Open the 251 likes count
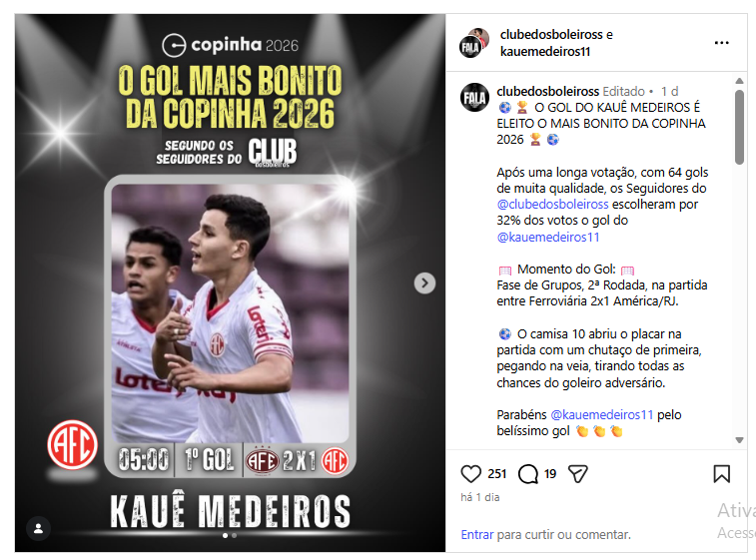Viewport: 756px width, 560px height. [496, 474]
